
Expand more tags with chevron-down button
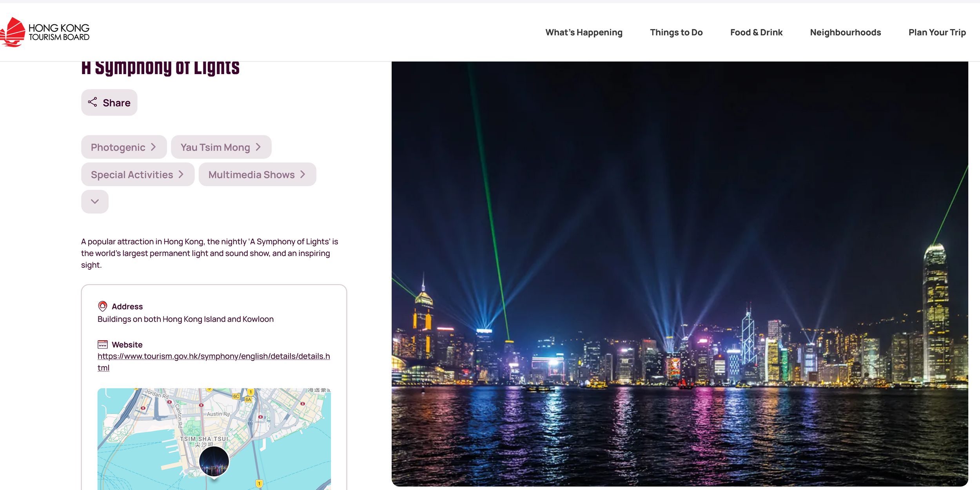pos(95,201)
